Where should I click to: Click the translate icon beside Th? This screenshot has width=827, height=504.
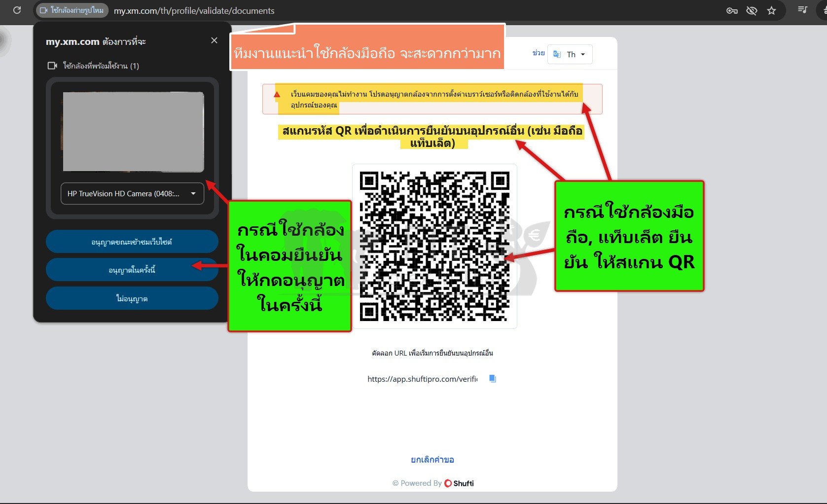coord(557,54)
